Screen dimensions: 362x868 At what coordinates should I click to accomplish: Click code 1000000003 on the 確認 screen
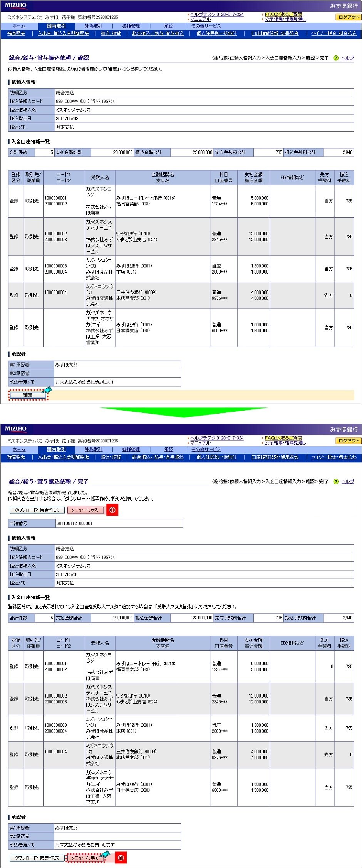click(55, 266)
